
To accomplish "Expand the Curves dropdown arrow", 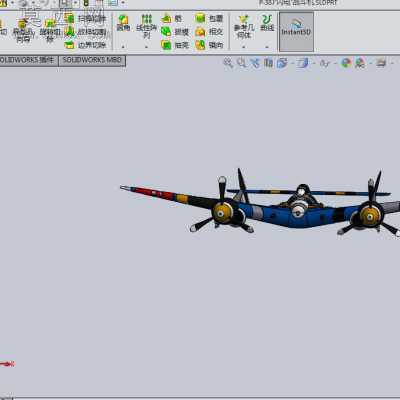I will (x=267, y=47).
